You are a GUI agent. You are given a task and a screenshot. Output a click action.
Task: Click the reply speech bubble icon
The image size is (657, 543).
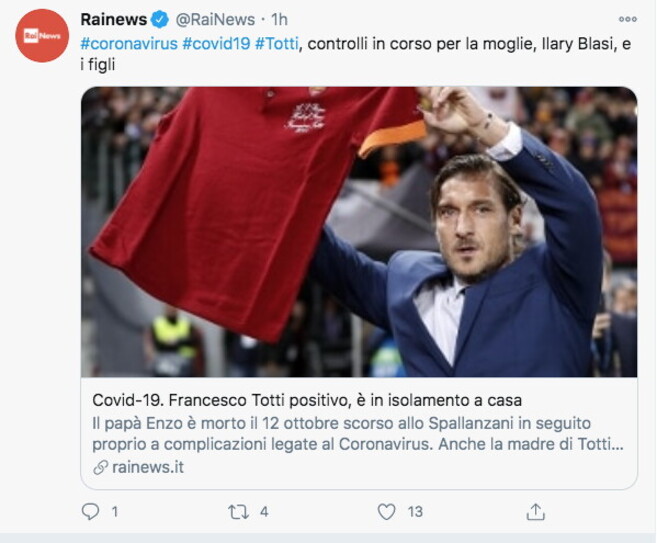90,512
